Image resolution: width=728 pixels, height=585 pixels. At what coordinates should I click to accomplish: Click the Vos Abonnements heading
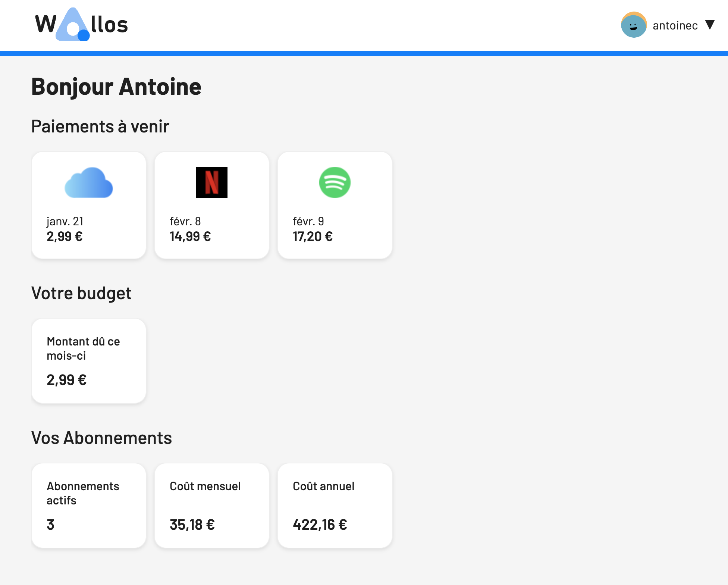tap(101, 438)
